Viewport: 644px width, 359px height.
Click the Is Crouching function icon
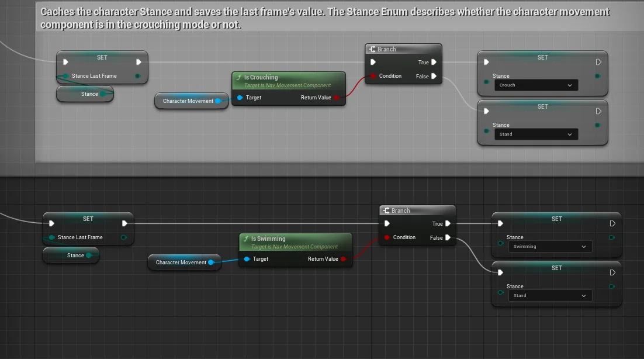(x=239, y=77)
